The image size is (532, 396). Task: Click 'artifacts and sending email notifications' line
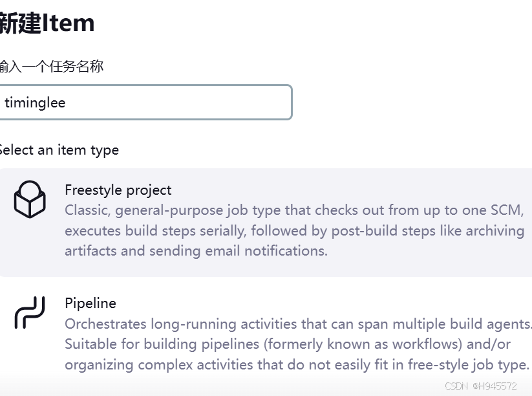196,251
